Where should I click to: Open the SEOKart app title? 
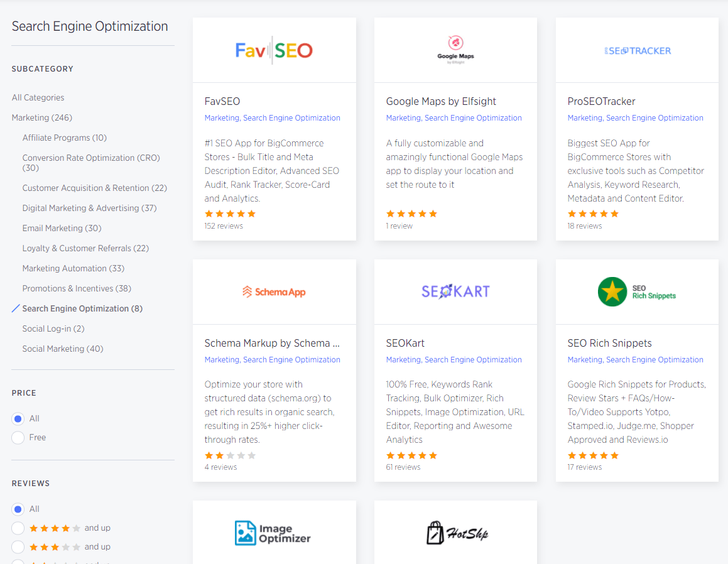coord(405,343)
